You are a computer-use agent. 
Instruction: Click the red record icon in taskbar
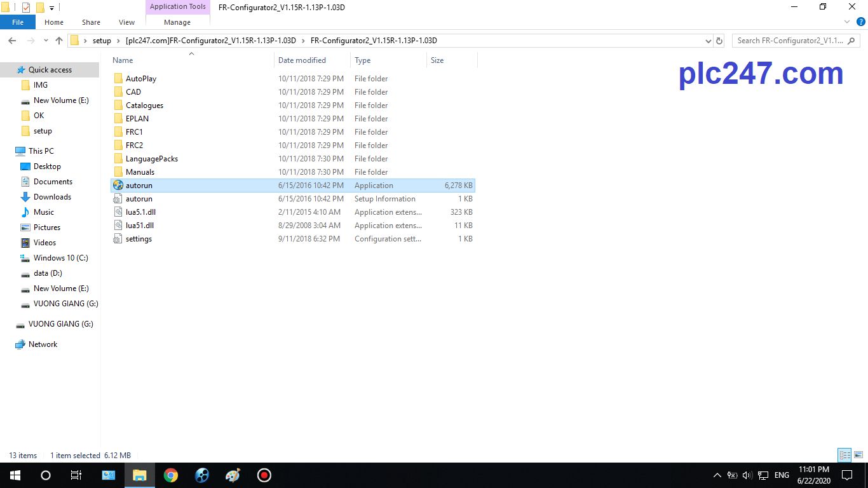click(264, 475)
